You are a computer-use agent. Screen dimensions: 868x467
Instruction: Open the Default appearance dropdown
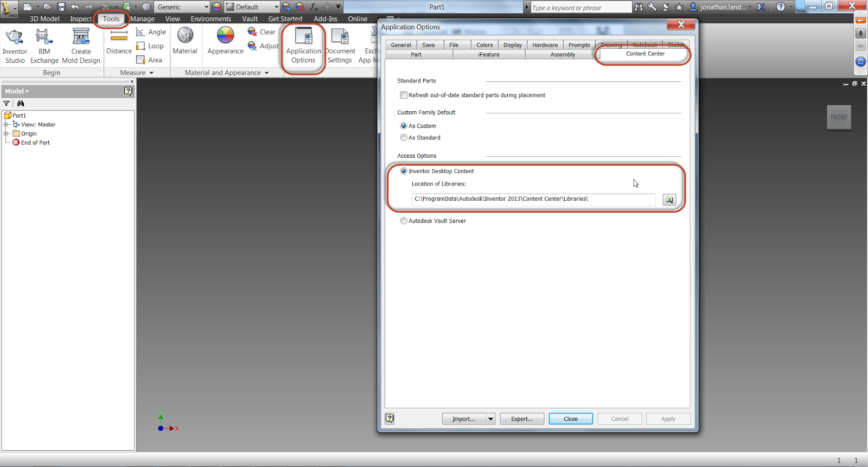[276, 7]
